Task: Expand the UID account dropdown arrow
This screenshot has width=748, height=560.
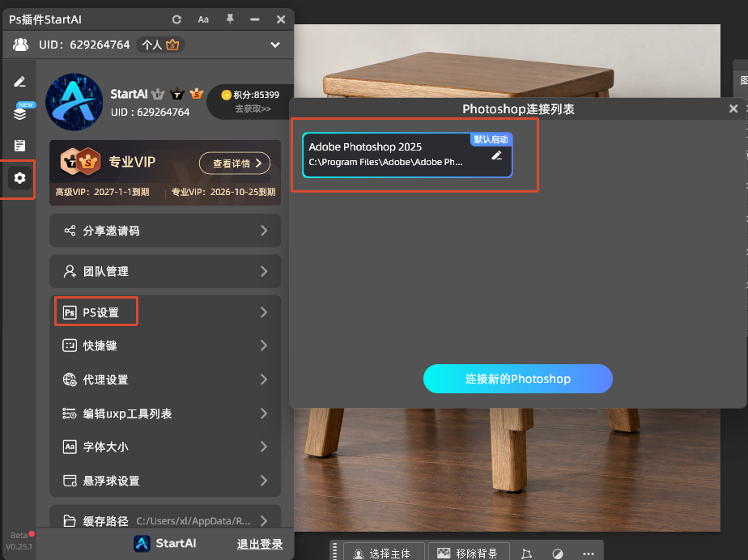Action: 275,45
